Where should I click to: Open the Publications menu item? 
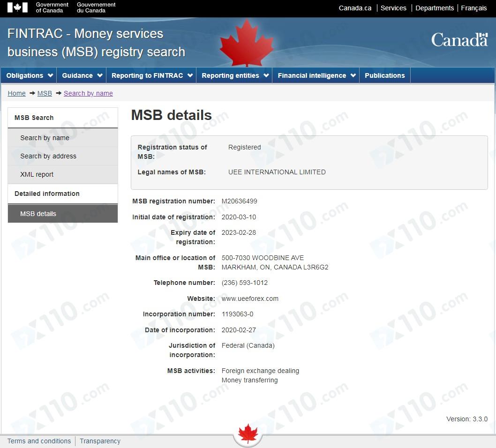(x=385, y=75)
